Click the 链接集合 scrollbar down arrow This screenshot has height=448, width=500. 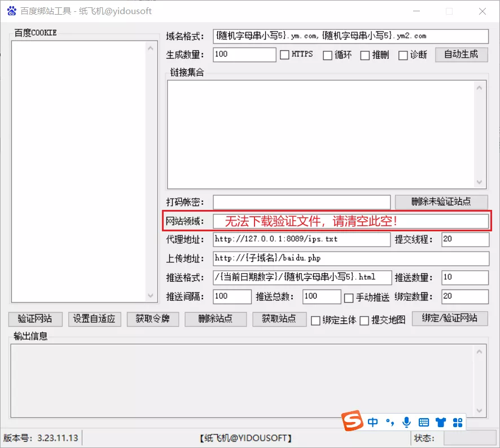(x=479, y=182)
